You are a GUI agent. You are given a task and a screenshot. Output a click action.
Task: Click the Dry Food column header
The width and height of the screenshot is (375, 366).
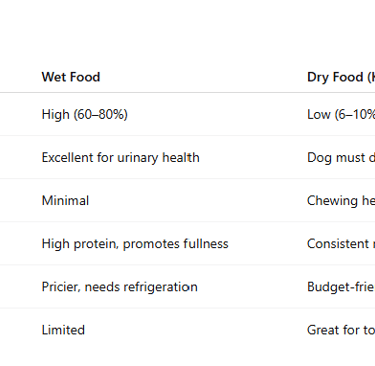[x=341, y=77]
